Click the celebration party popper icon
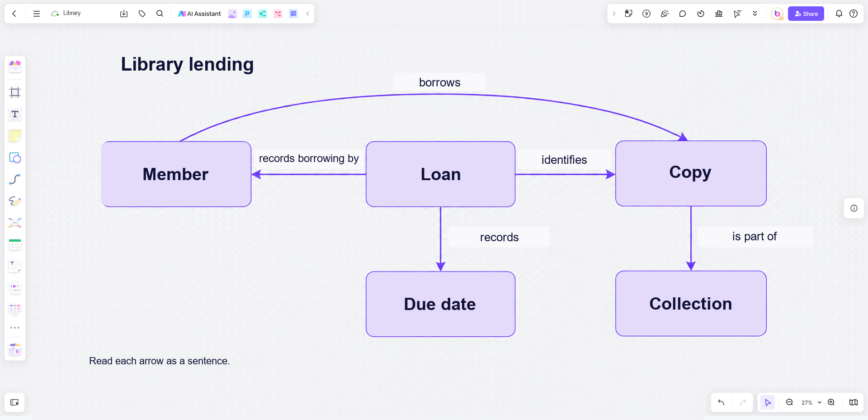The height and width of the screenshot is (420, 868). tap(665, 14)
